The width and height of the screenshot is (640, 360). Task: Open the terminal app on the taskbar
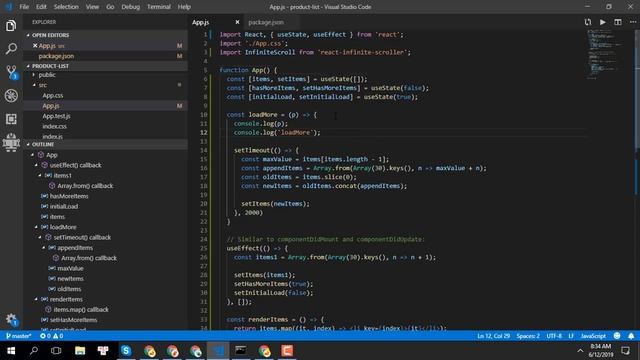pos(241,351)
